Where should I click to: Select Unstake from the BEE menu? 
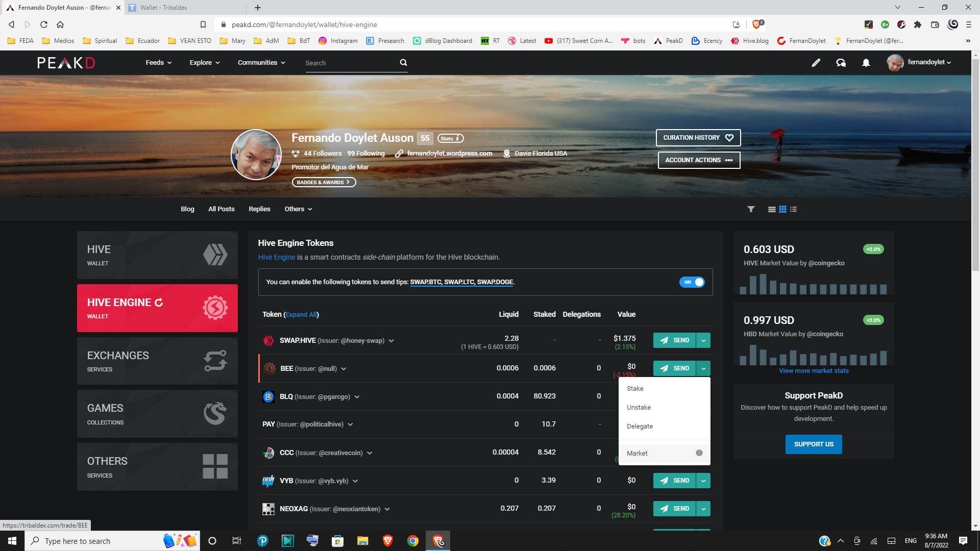[665, 408]
